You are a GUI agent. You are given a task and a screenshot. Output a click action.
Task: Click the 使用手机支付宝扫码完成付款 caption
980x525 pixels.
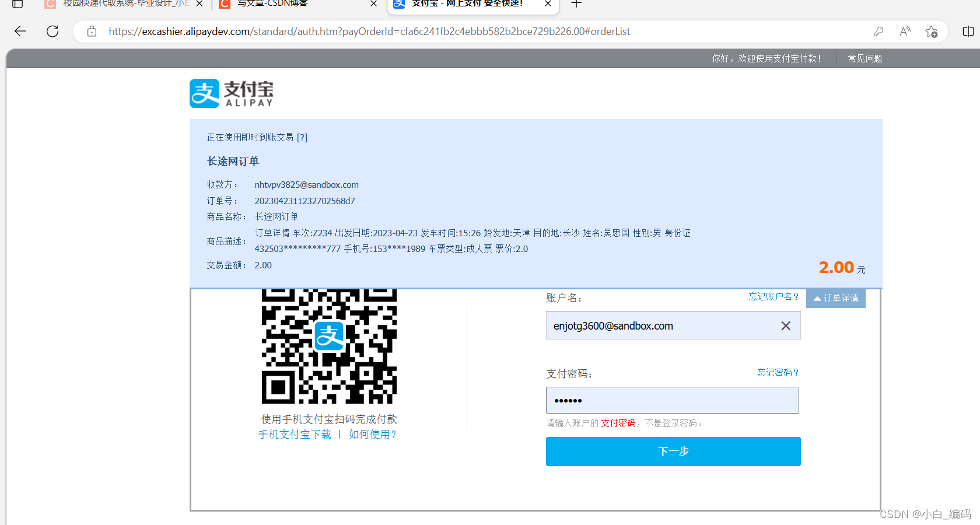click(329, 419)
